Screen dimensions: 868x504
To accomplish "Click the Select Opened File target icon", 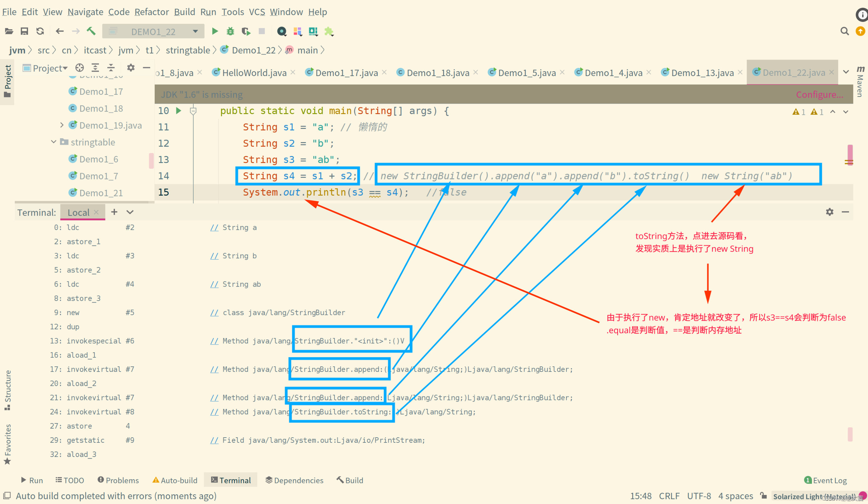I will [x=80, y=68].
